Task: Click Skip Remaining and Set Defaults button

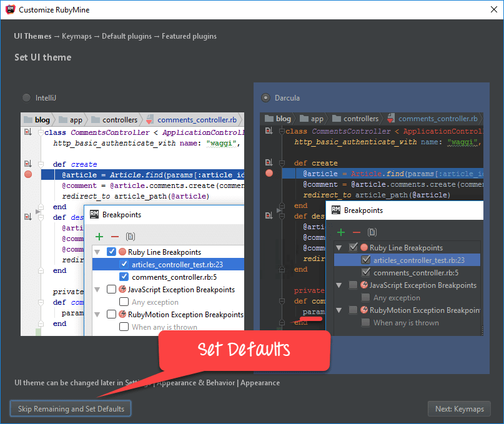Action: pos(71,409)
